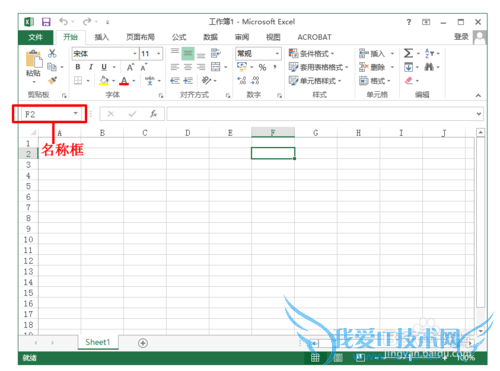Collapse the ribbon with the chevron
The width and height of the screenshot is (500, 371).
(478, 95)
